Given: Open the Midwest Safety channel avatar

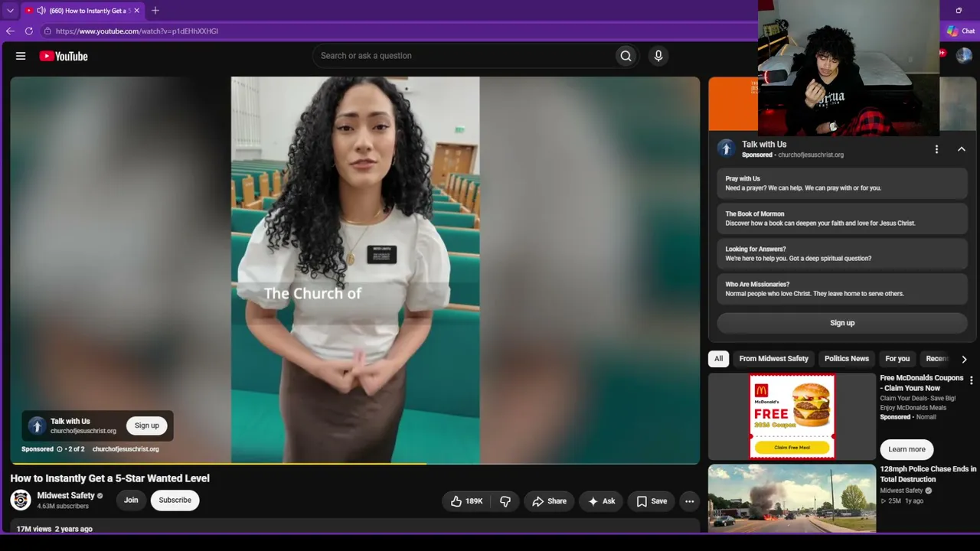Looking at the screenshot, I should click(x=21, y=500).
